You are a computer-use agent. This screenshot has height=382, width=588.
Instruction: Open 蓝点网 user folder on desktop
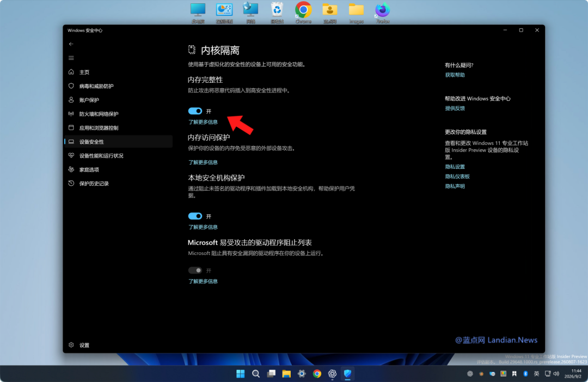tap(330, 13)
